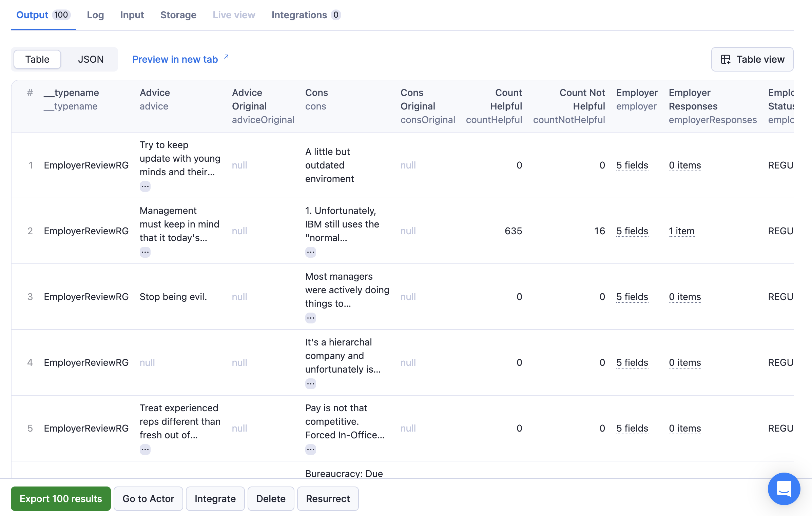Click Export 100 results button
The image size is (812, 516).
[x=61, y=498]
